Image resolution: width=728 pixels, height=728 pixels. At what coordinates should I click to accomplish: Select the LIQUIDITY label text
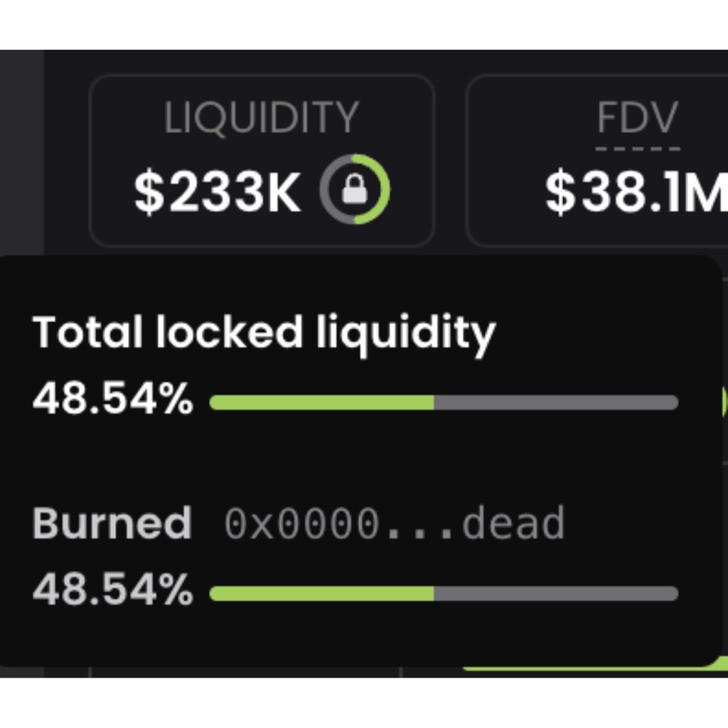262,117
